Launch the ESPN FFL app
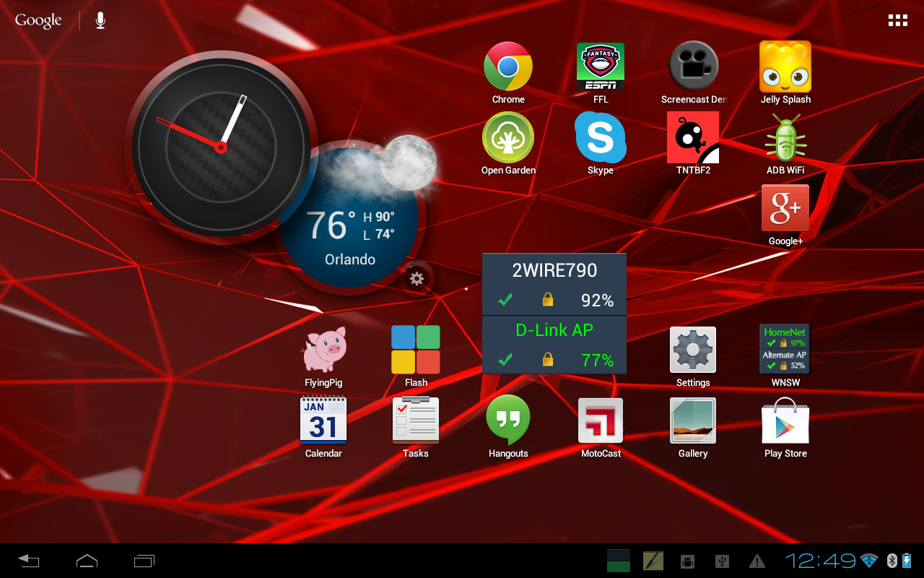This screenshot has width=924, height=578. 601,72
